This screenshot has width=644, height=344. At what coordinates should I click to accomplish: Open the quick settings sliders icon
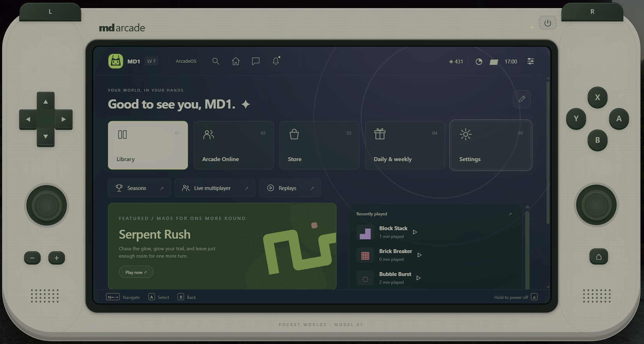click(x=531, y=61)
